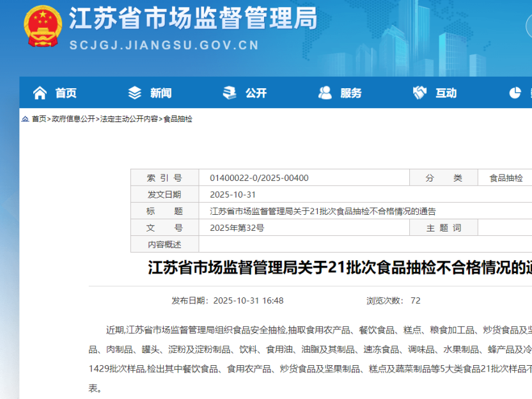The width and height of the screenshot is (532, 399).
Task: Open the 新闻 navigation menu label
Action: click(161, 93)
